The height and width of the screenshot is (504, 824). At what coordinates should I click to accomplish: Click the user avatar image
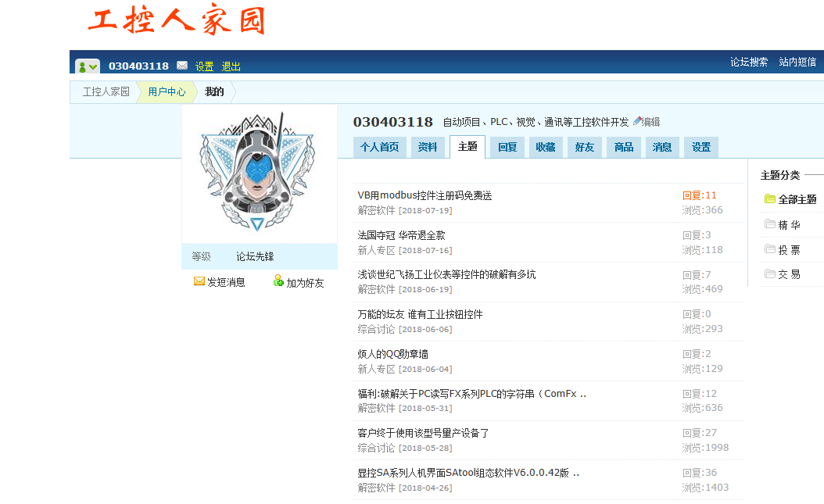258,173
